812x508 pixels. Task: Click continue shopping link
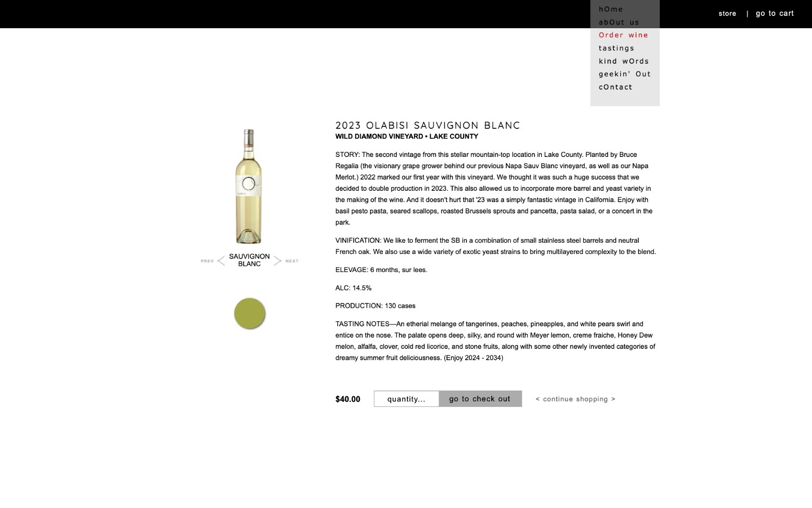click(576, 399)
